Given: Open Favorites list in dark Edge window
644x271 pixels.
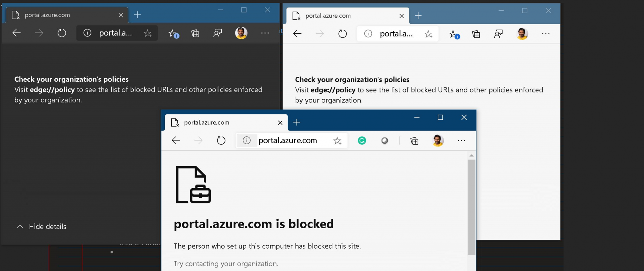Looking at the screenshot, I should [x=173, y=33].
